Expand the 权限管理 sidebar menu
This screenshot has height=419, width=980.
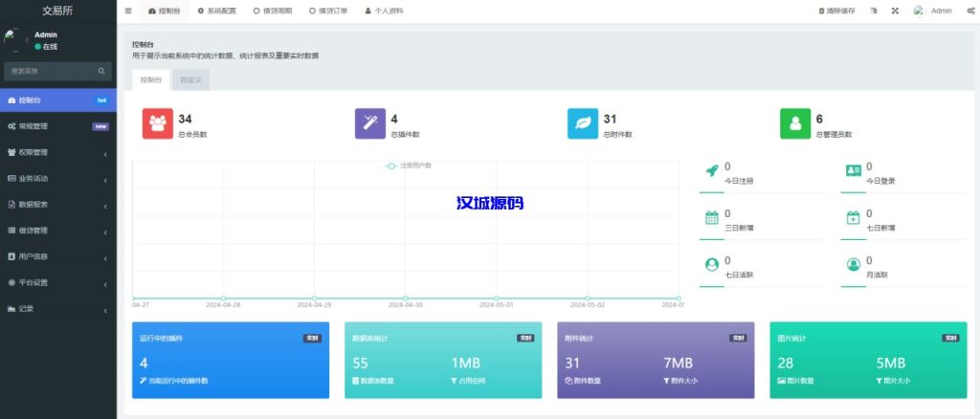coord(57,152)
